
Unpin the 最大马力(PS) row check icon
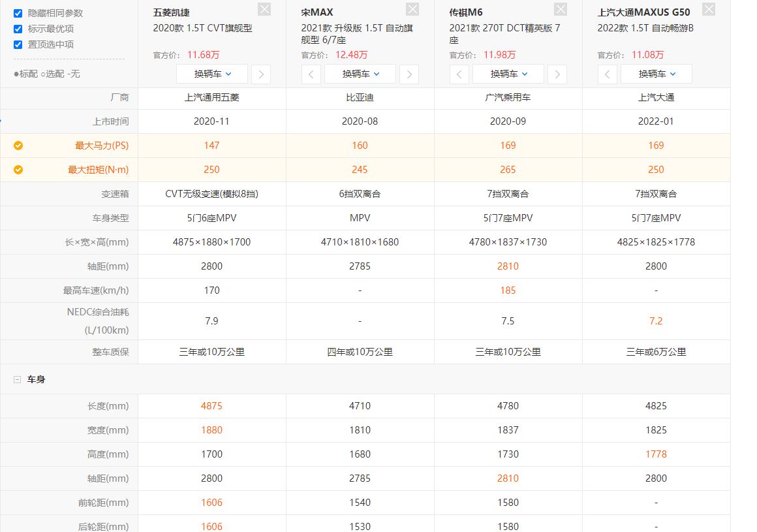(x=18, y=146)
